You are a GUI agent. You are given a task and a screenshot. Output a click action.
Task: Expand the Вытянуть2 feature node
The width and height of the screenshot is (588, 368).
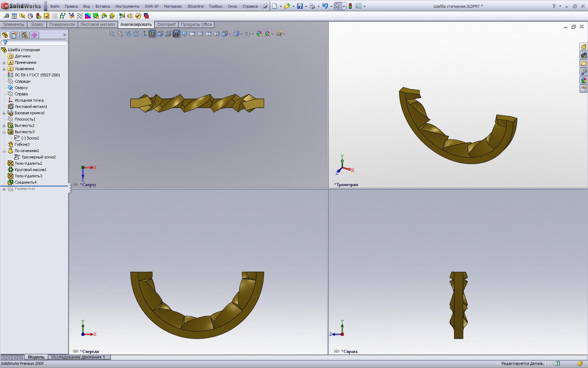pyautogui.click(x=3, y=125)
